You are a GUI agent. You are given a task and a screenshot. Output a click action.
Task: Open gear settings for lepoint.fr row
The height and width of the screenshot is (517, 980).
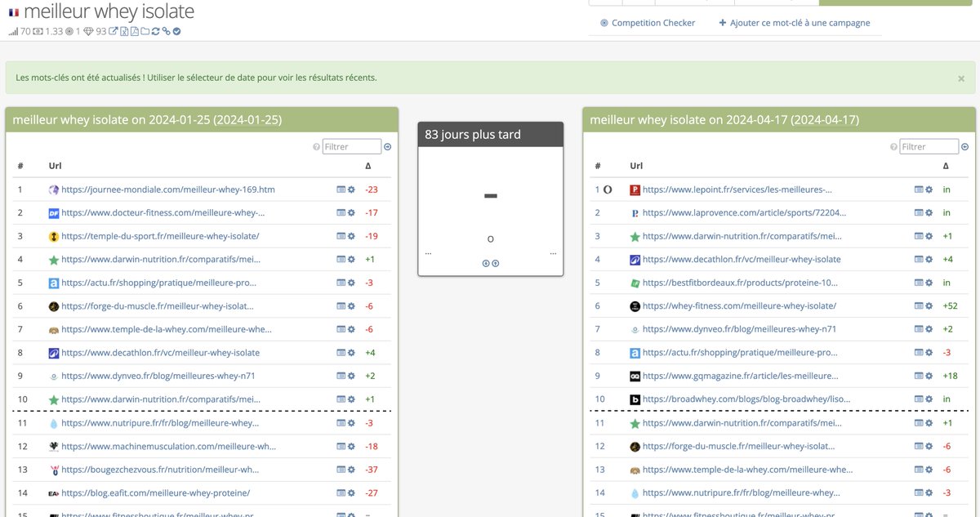[x=929, y=189]
